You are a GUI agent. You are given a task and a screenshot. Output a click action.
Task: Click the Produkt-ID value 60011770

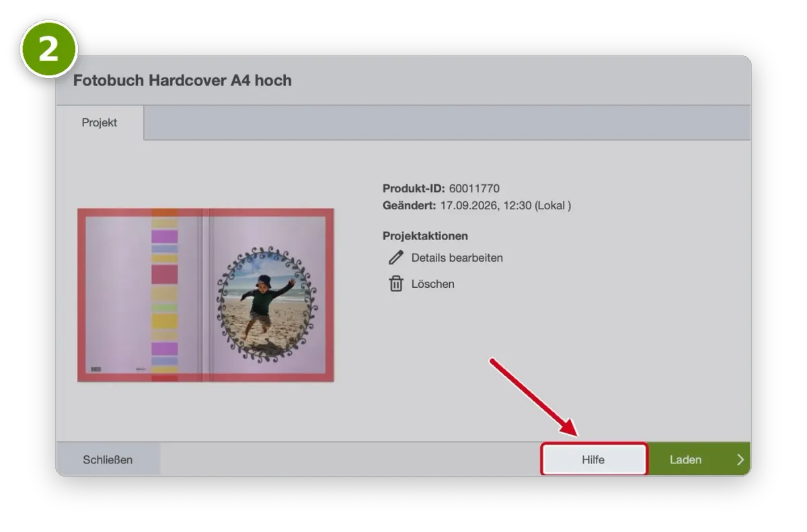[474, 188]
